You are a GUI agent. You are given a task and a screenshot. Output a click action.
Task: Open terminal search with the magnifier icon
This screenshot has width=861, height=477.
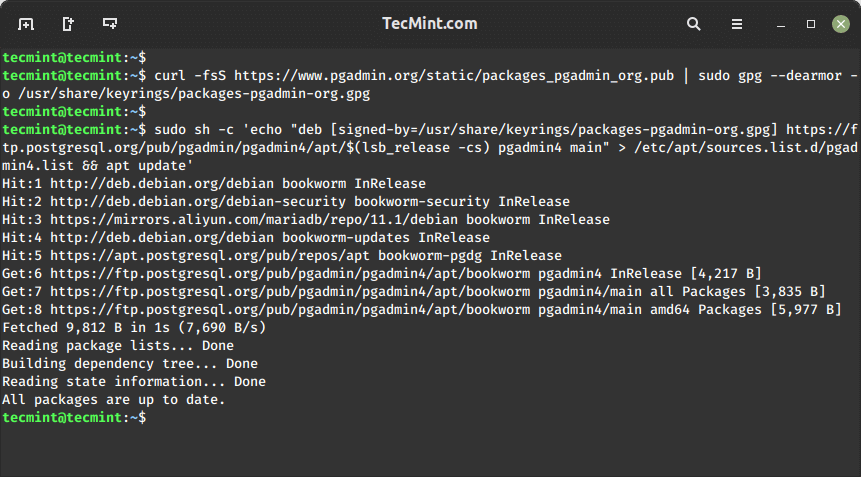tap(694, 24)
